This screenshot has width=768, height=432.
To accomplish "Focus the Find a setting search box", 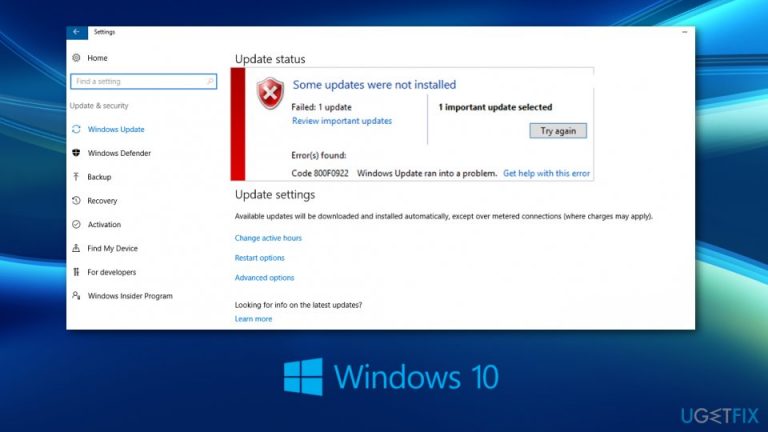I will [144, 81].
